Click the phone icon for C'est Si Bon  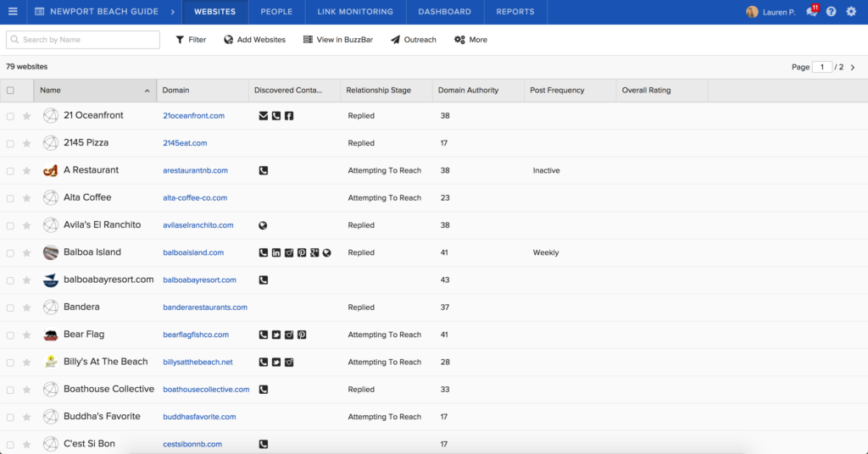pyautogui.click(x=264, y=444)
